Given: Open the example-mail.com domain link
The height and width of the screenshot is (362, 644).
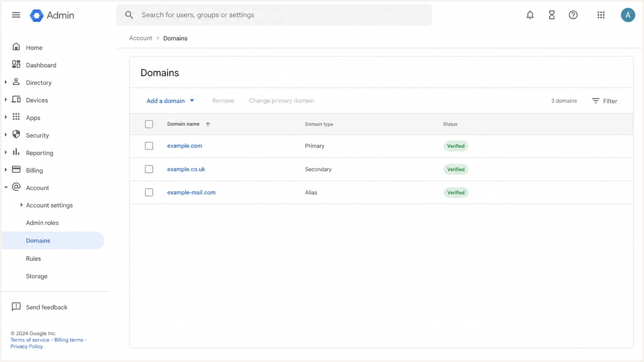Looking at the screenshot, I should 191,192.
